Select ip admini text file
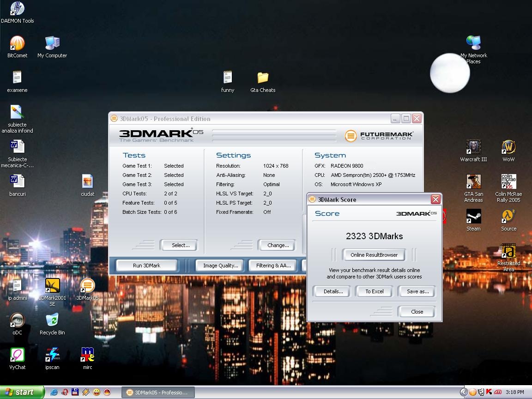This screenshot has width=532, height=399. [17, 290]
